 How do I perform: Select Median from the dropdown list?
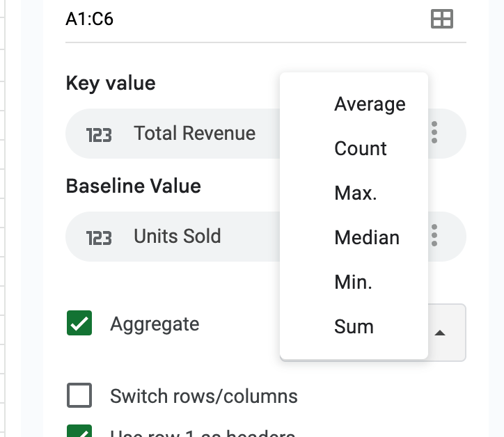point(366,238)
